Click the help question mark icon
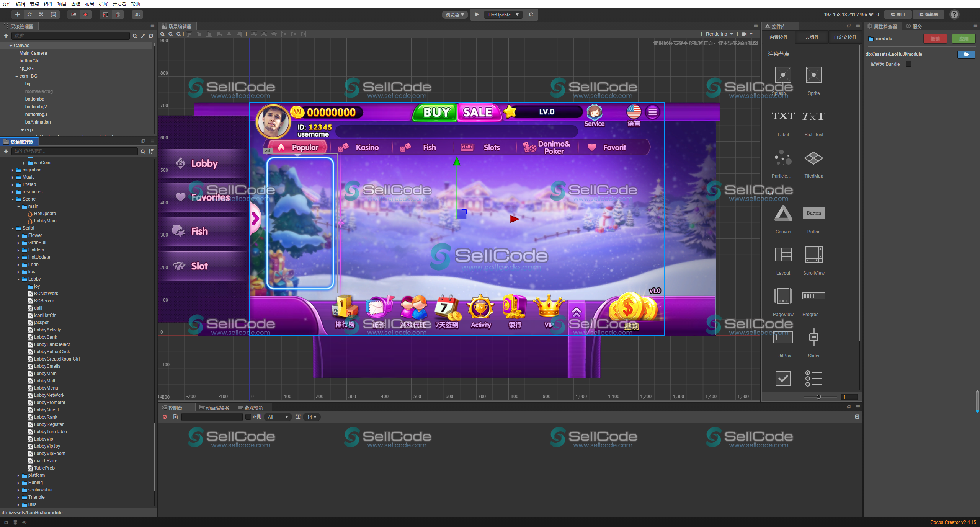 point(954,15)
